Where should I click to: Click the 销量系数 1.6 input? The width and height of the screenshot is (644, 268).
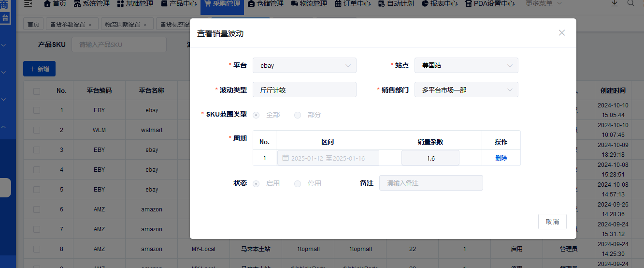(x=430, y=158)
